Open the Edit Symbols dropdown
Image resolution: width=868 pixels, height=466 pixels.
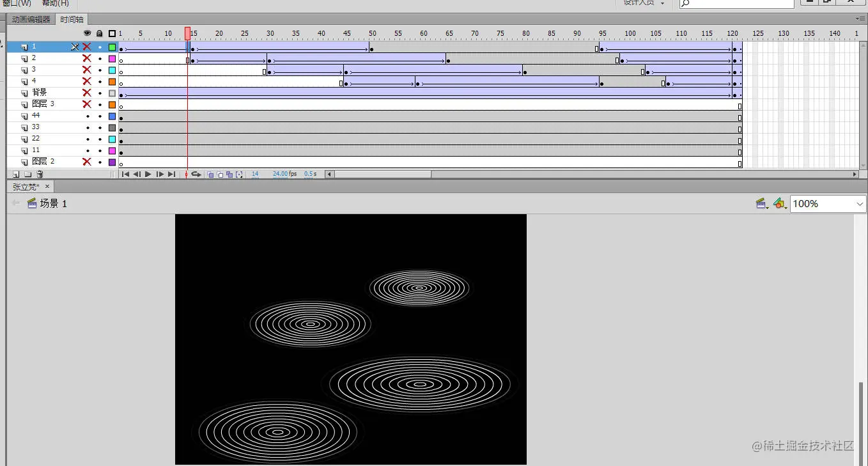point(779,203)
